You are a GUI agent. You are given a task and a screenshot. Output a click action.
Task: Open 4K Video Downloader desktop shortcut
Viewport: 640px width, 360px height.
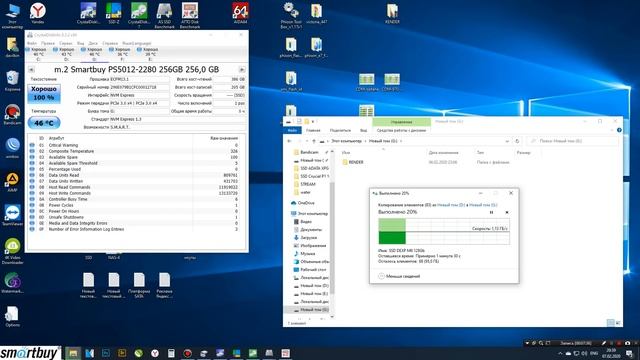point(12,251)
